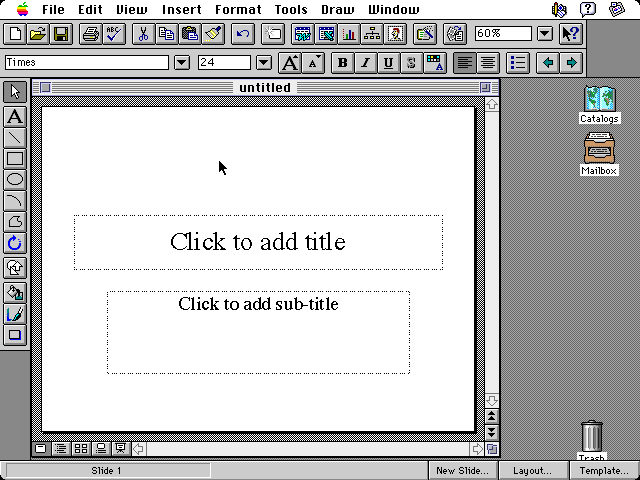Open the Insert menu
640x480 pixels.
coord(182,9)
